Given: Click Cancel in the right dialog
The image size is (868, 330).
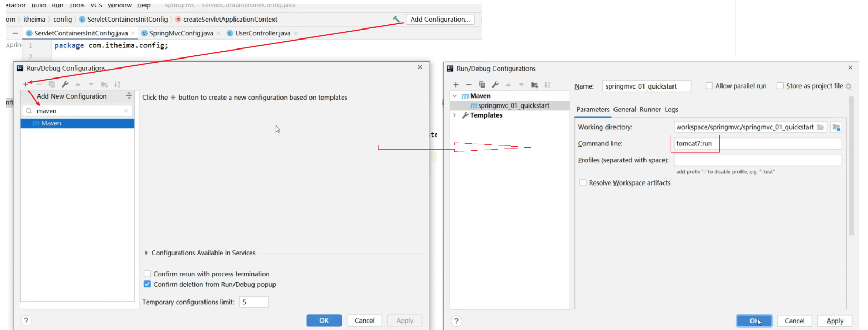Looking at the screenshot, I should pyautogui.click(x=794, y=321).
